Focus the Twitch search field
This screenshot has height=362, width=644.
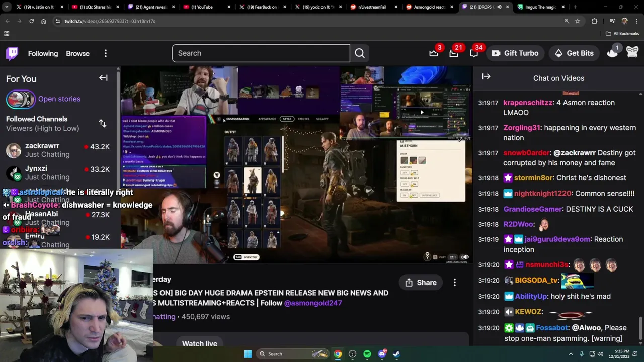pos(261,53)
